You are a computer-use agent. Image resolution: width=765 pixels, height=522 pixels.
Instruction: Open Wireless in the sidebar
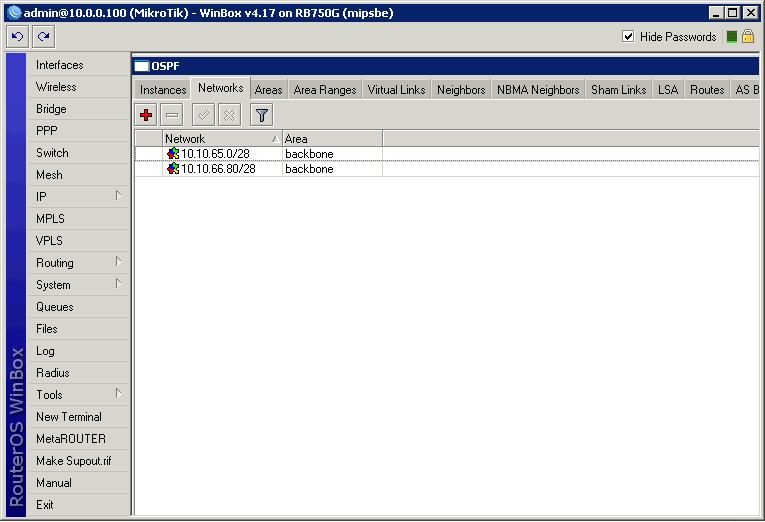click(x=78, y=87)
